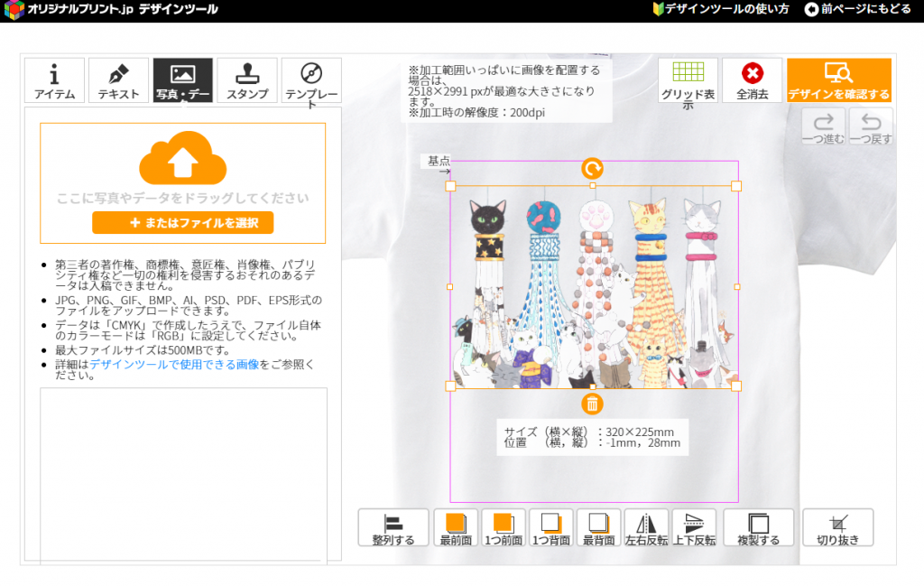The width and height of the screenshot is (924, 586).
Task: Click 一つ進む redo button
Action: coord(823,126)
